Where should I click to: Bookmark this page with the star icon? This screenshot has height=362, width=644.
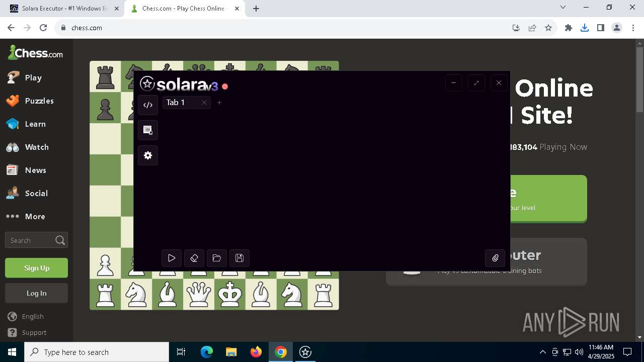(x=548, y=28)
